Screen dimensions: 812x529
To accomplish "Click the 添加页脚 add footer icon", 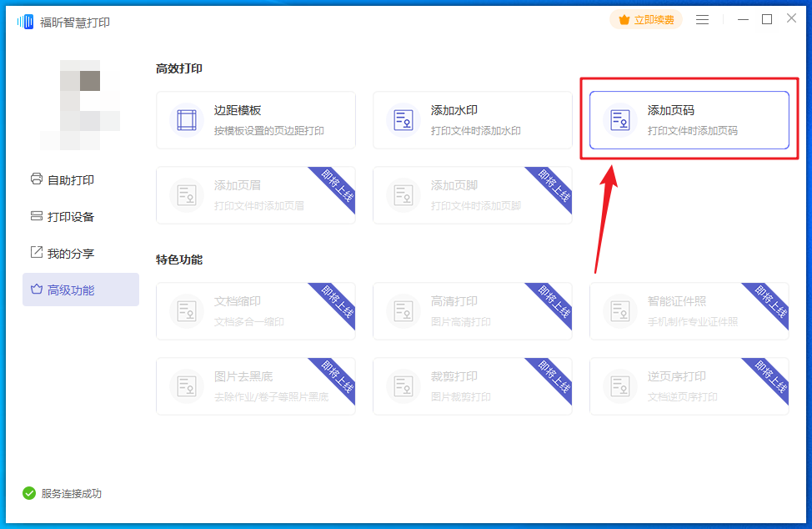I will coord(403,194).
